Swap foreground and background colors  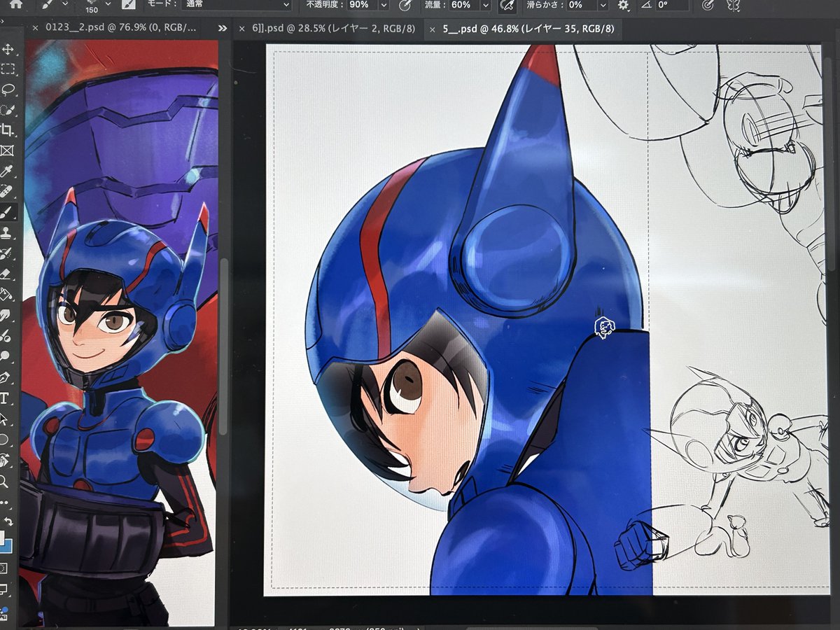[x=8, y=522]
